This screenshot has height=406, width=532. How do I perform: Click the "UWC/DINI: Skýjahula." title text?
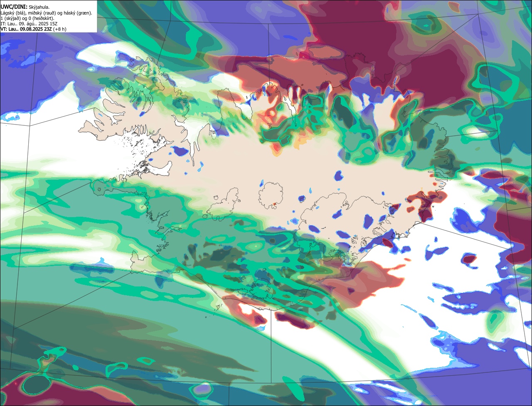pos(25,7)
